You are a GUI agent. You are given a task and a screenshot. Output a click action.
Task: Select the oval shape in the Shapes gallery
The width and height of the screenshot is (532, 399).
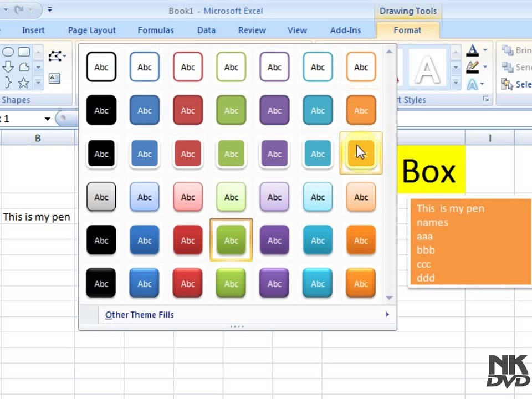8,52
